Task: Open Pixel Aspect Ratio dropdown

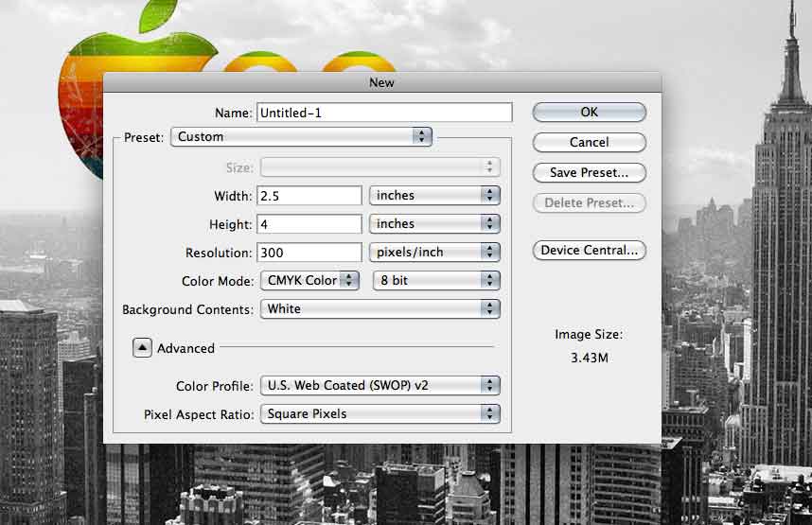Action: 380,413
